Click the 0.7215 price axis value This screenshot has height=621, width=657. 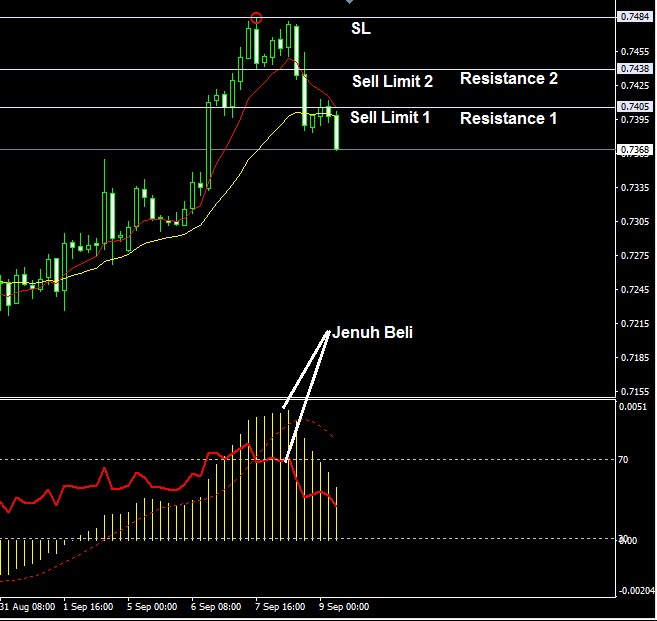coord(635,323)
